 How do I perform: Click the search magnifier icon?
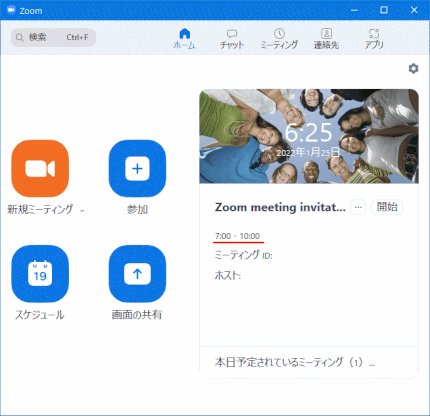(x=20, y=37)
